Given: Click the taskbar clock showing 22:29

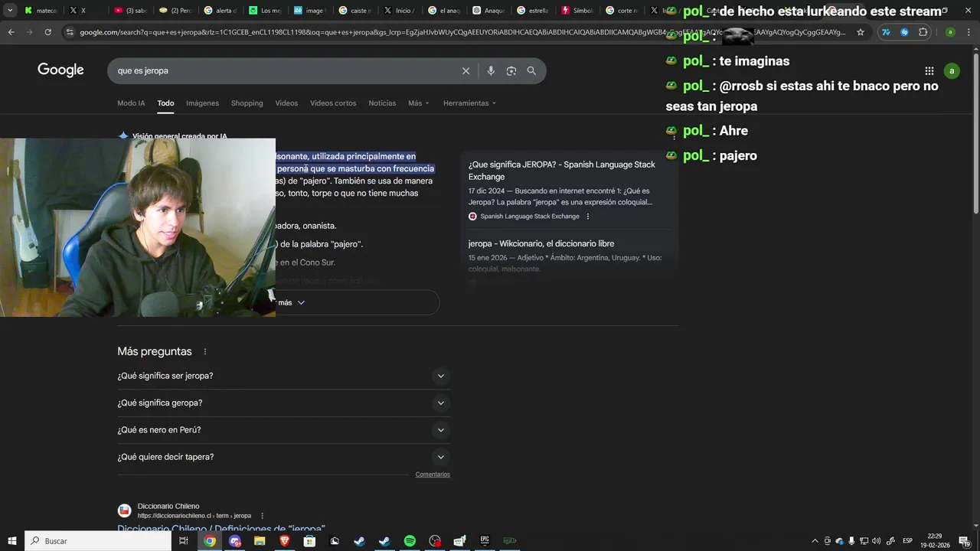Looking at the screenshot, I should tap(935, 541).
